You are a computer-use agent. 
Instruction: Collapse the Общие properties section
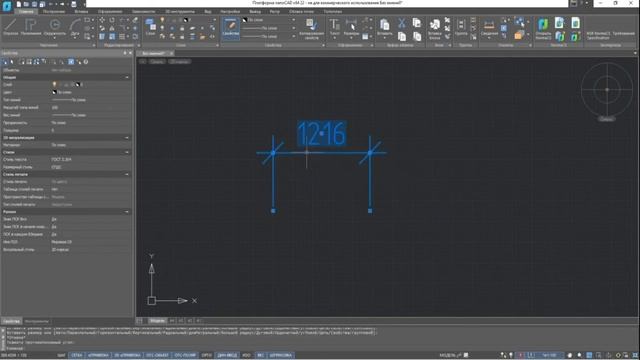pyautogui.click(x=127, y=77)
